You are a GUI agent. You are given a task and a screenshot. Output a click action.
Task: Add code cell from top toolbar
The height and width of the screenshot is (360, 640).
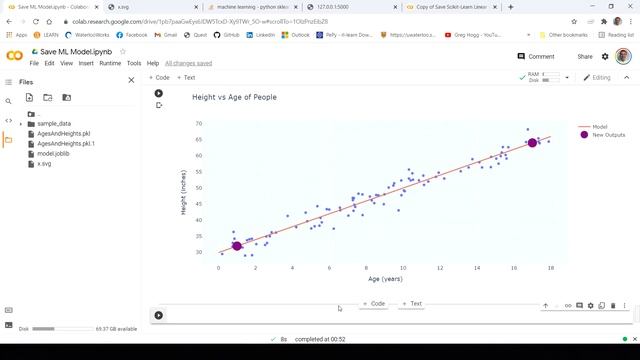(159, 78)
